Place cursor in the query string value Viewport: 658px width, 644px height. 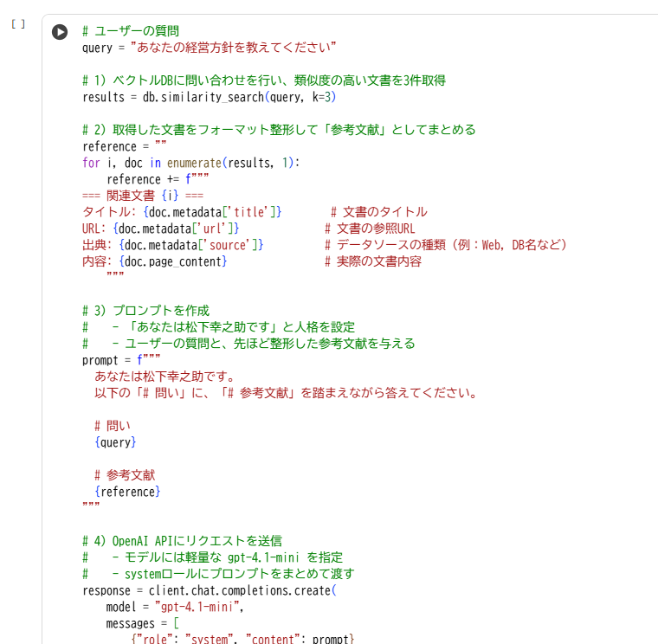(233, 48)
